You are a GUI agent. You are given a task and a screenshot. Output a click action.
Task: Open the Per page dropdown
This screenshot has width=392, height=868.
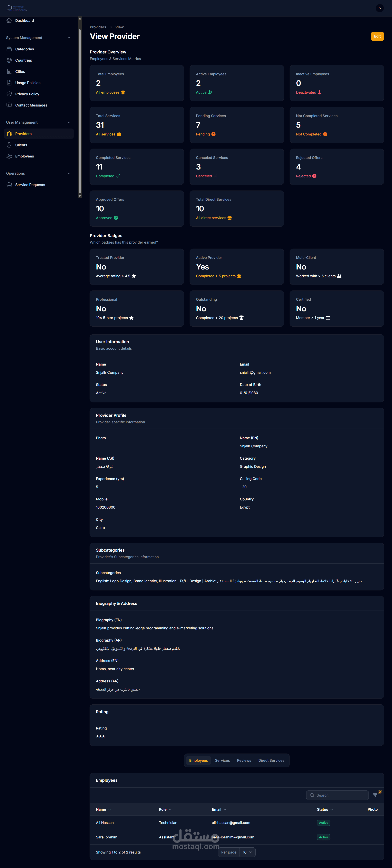pos(247,852)
